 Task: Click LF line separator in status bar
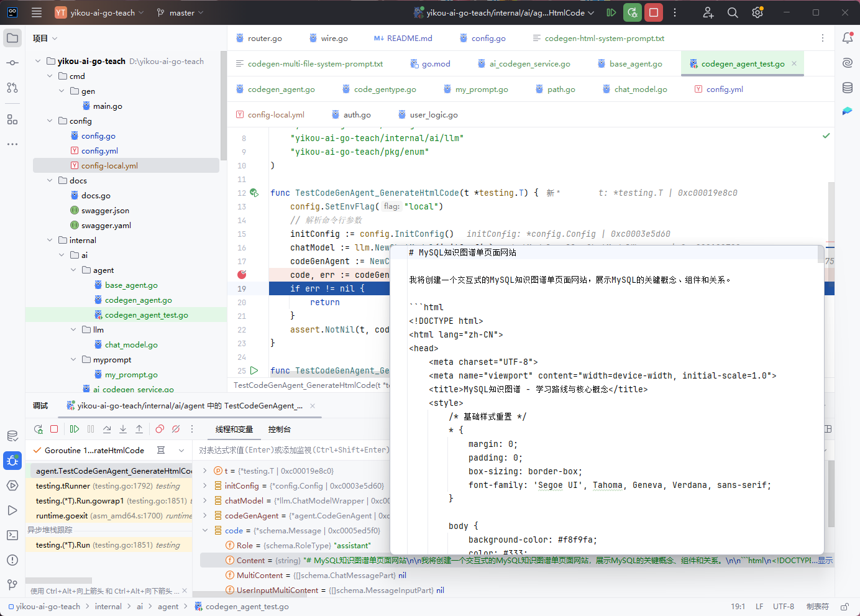(x=759, y=607)
